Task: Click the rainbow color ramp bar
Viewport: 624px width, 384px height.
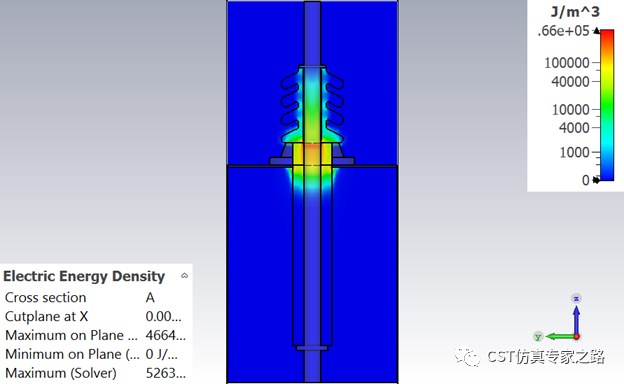Action: pyautogui.click(x=607, y=105)
